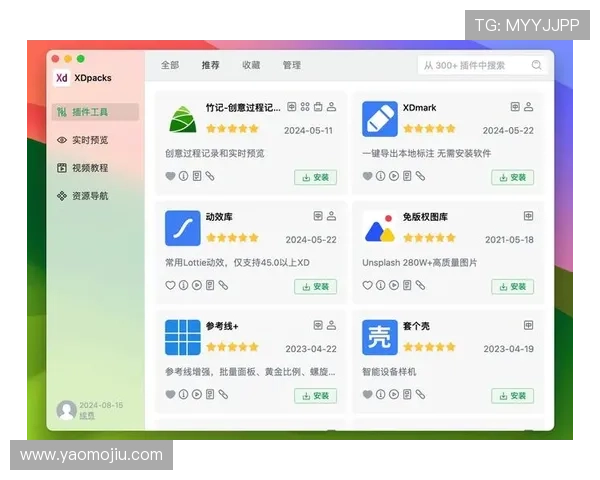Toggle the favorite heart on 参考线+ card
This screenshot has height=480, width=600.
click(170, 394)
